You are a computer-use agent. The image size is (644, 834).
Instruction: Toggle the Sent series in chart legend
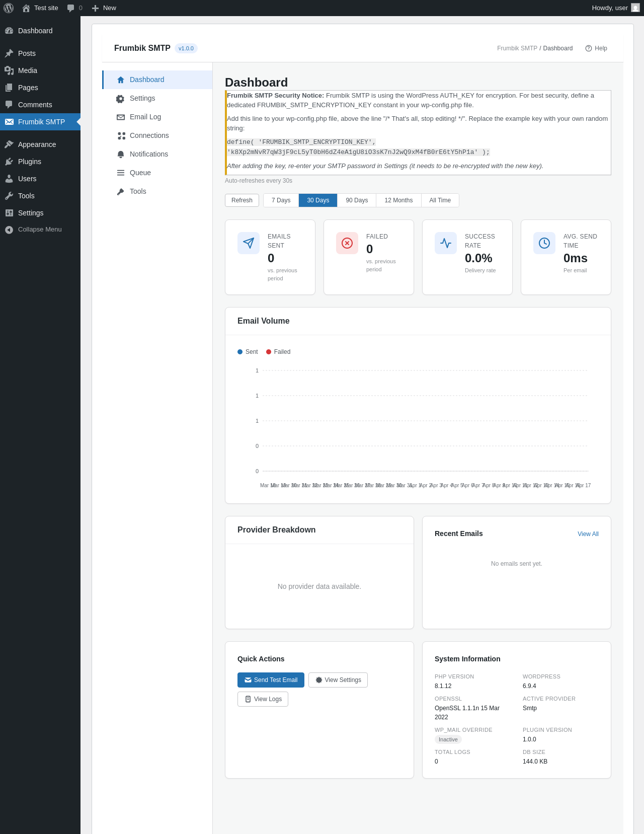pos(248,352)
